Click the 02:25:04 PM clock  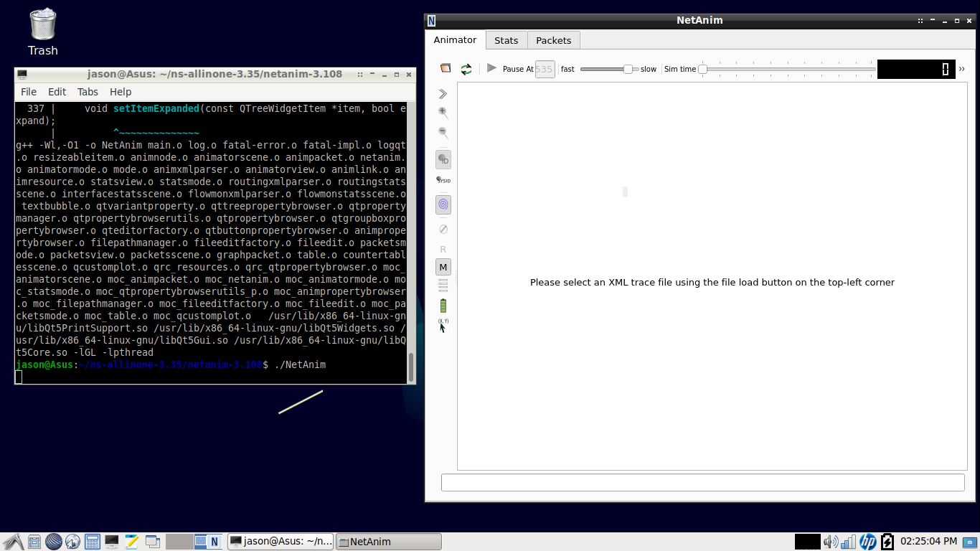pyautogui.click(x=928, y=541)
